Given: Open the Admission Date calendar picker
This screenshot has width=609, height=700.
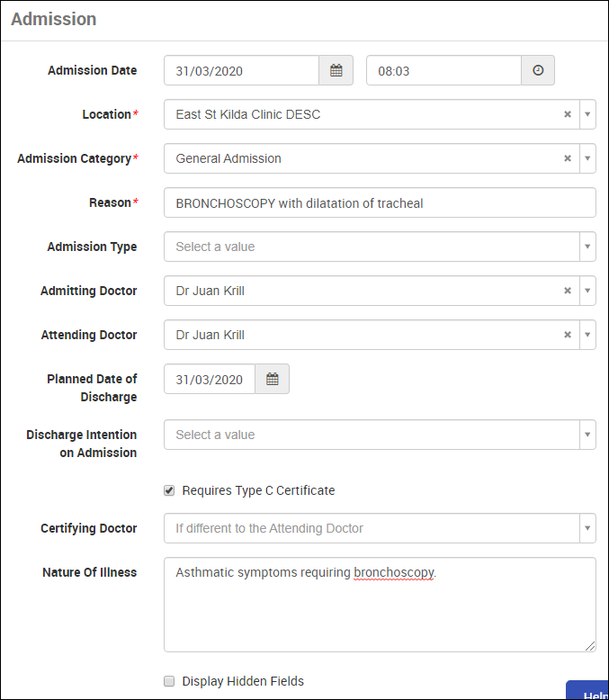Looking at the screenshot, I should [x=336, y=70].
